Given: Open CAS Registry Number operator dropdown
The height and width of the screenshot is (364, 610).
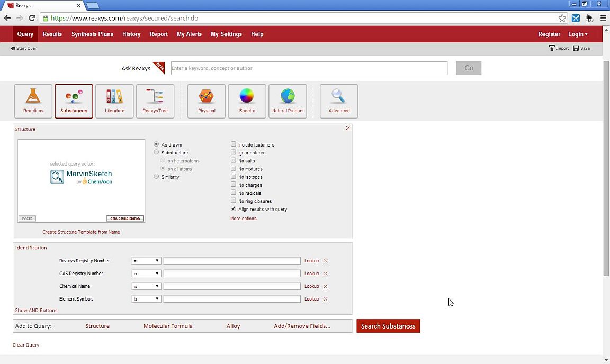Looking at the screenshot, I should click(146, 274).
